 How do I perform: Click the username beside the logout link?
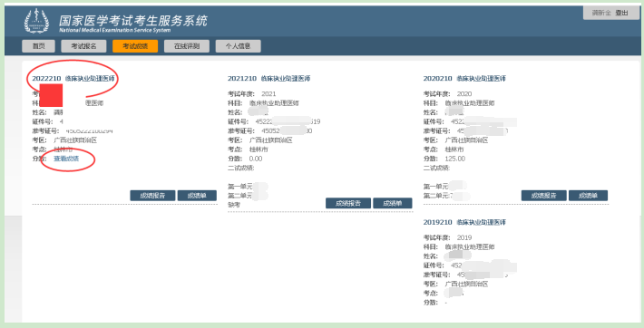[601, 13]
